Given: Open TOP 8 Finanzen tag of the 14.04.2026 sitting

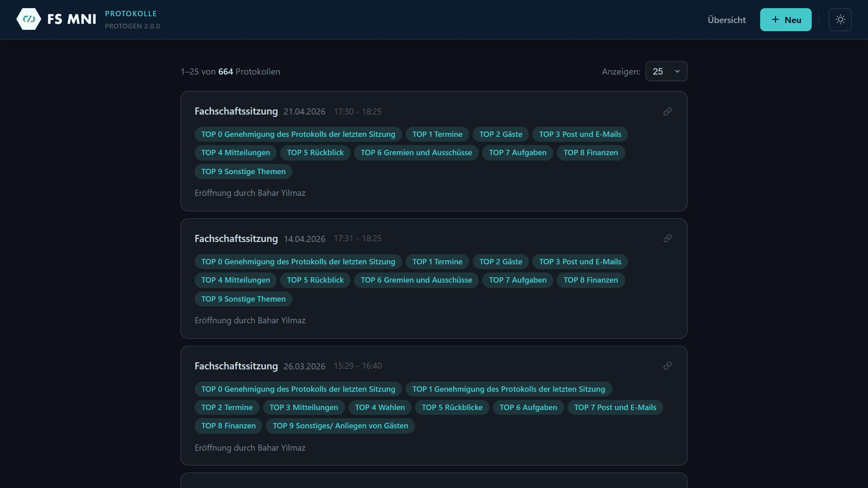Looking at the screenshot, I should [x=591, y=280].
